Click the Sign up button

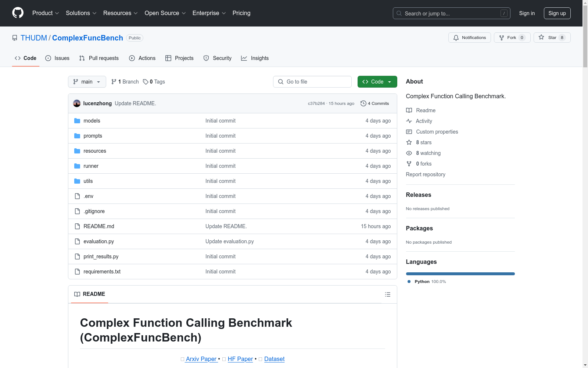[x=557, y=13]
